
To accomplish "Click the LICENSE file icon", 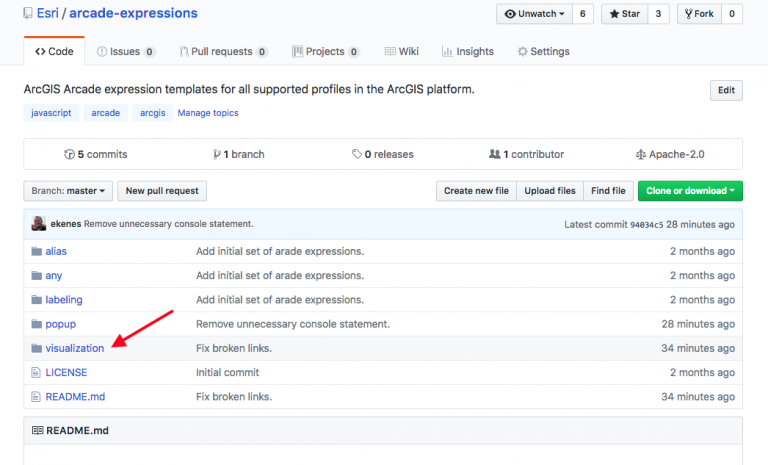I will click(x=37, y=372).
